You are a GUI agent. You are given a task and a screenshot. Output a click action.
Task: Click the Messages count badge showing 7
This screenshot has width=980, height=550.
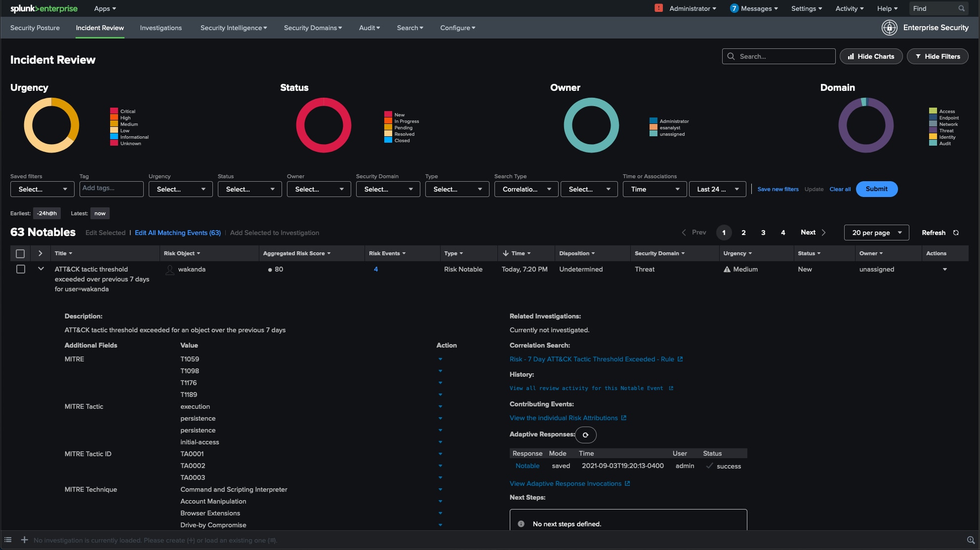coord(734,8)
